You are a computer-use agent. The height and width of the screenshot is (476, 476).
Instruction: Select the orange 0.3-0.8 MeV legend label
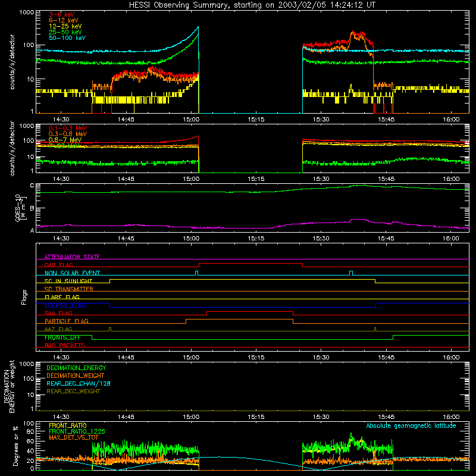68,134
